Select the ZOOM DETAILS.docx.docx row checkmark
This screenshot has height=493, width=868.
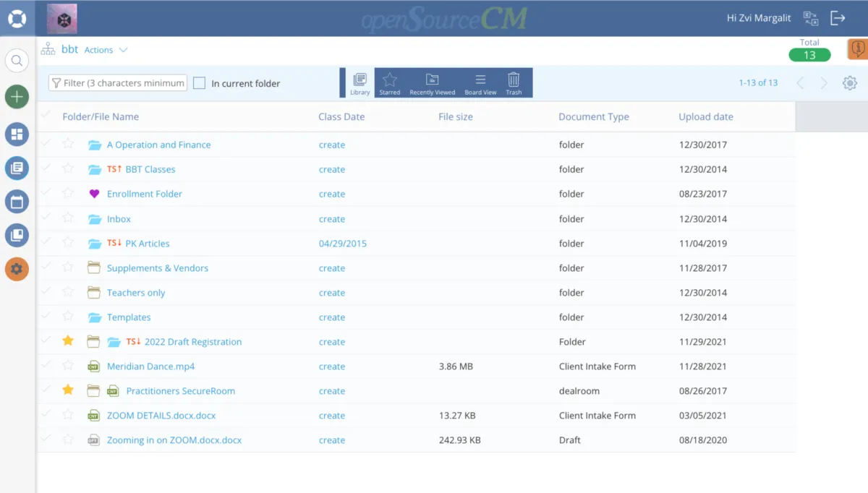pos(46,414)
